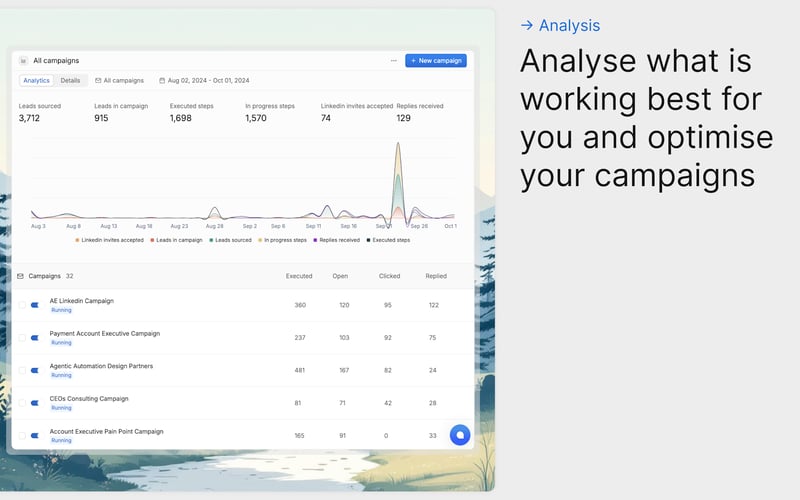Screen dimensions: 800x500
Task: Click the LinkedIn invites accepted value 74
Action: [x=326, y=118]
